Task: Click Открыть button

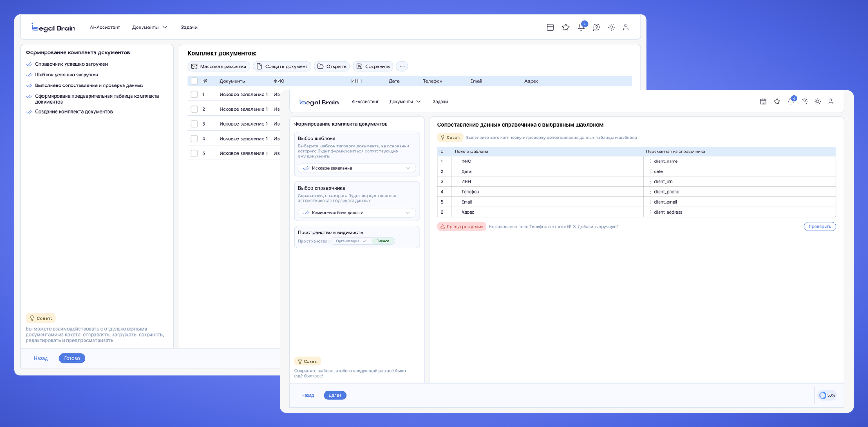Action: 332,66
